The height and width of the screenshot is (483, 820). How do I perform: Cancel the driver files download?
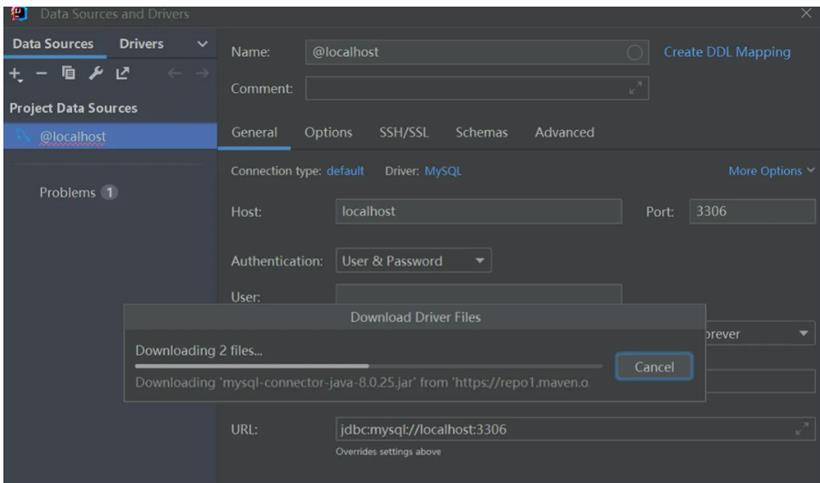[654, 367]
